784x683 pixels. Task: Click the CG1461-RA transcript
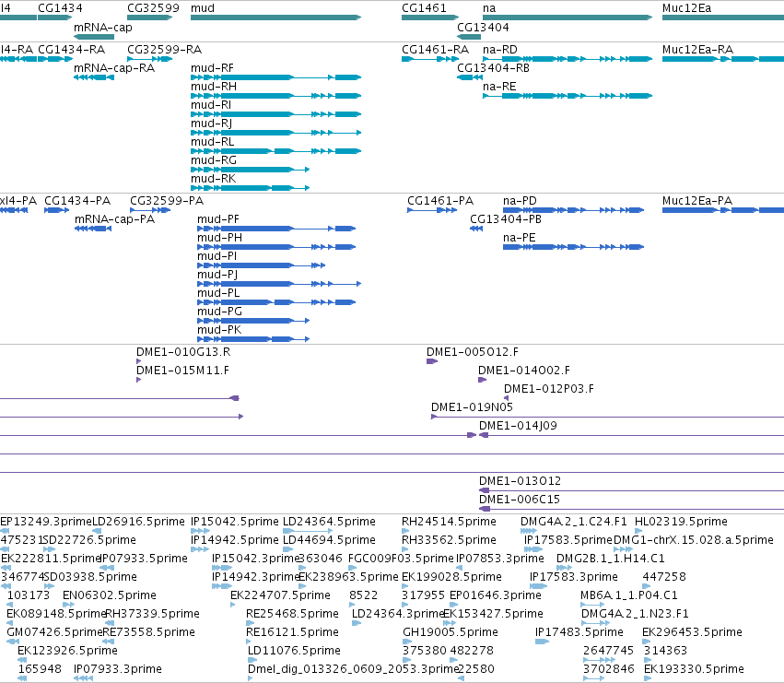430,59
